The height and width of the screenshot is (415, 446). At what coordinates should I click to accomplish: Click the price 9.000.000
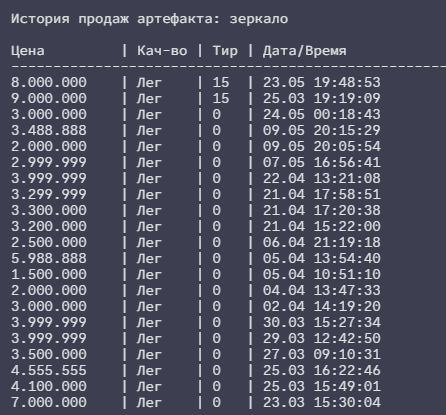tap(49, 98)
